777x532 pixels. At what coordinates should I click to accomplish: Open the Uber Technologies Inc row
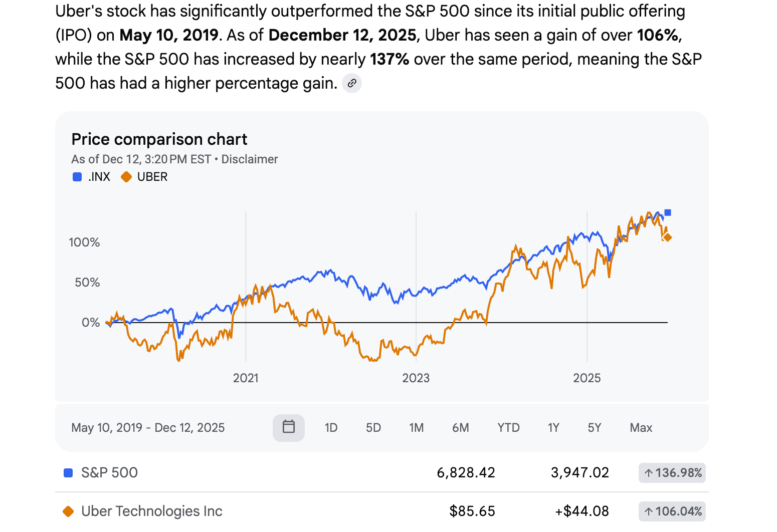click(151, 511)
